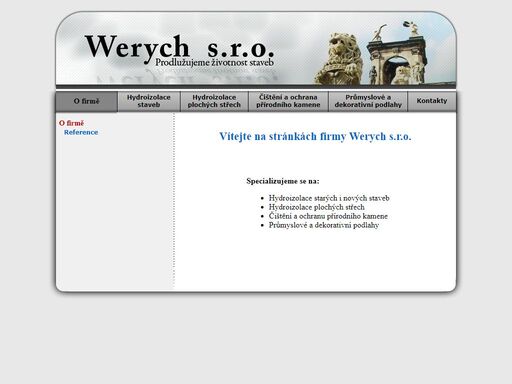Open 'Průmyslové a dekorativní podlahy' menu item
This screenshot has height=384, width=512.
(368, 101)
